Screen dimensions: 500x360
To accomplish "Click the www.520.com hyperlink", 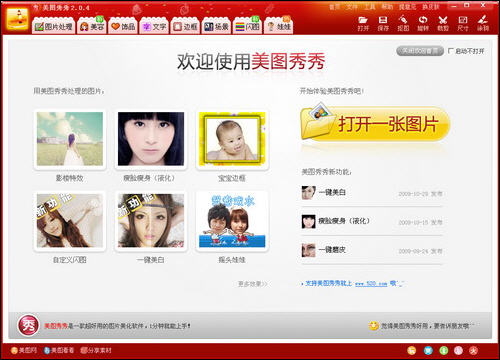I will tap(371, 284).
